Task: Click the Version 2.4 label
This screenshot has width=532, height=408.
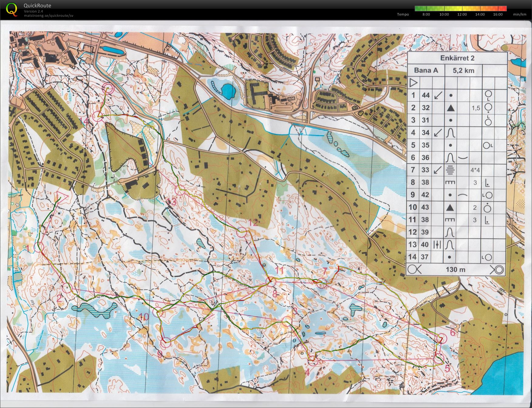Action: coord(33,11)
